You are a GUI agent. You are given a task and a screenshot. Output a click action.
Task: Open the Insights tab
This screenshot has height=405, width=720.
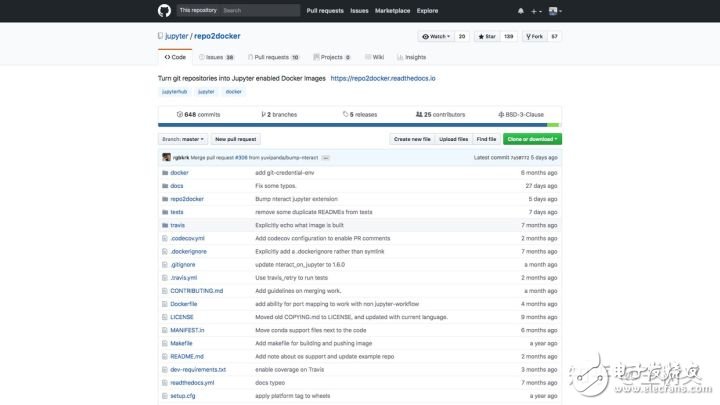(386, 57)
